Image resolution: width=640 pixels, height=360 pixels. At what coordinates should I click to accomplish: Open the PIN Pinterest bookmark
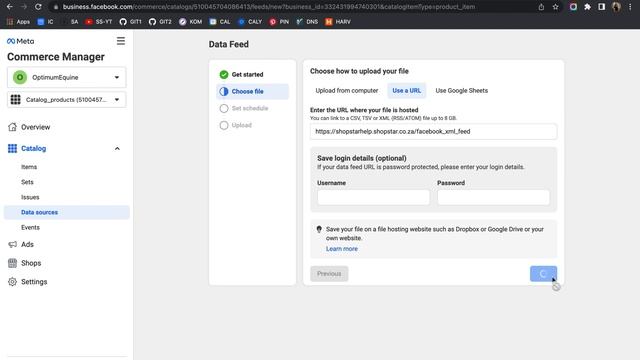point(279,22)
